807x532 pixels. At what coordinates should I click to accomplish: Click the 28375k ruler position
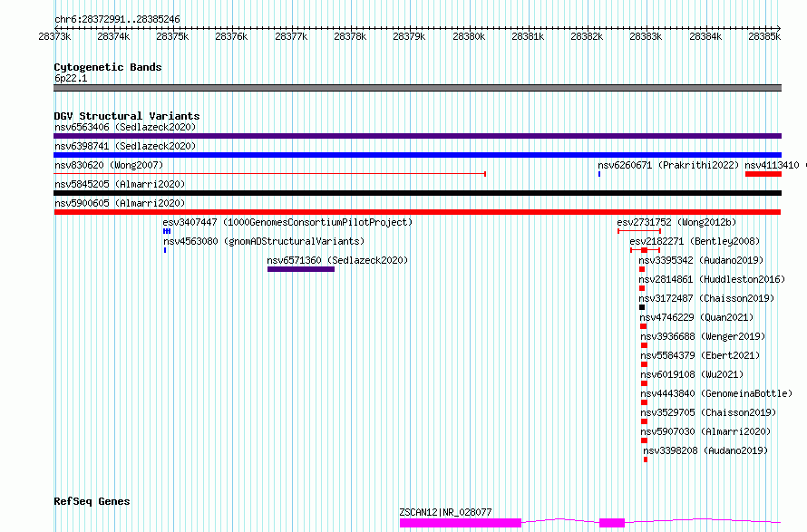(x=172, y=36)
